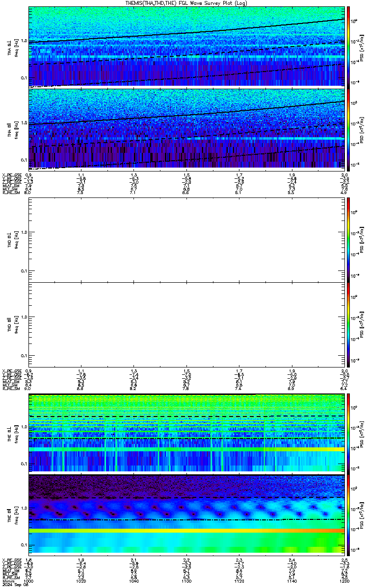Click the yellow horizontal band in THE B∥ panel

point(186,531)
